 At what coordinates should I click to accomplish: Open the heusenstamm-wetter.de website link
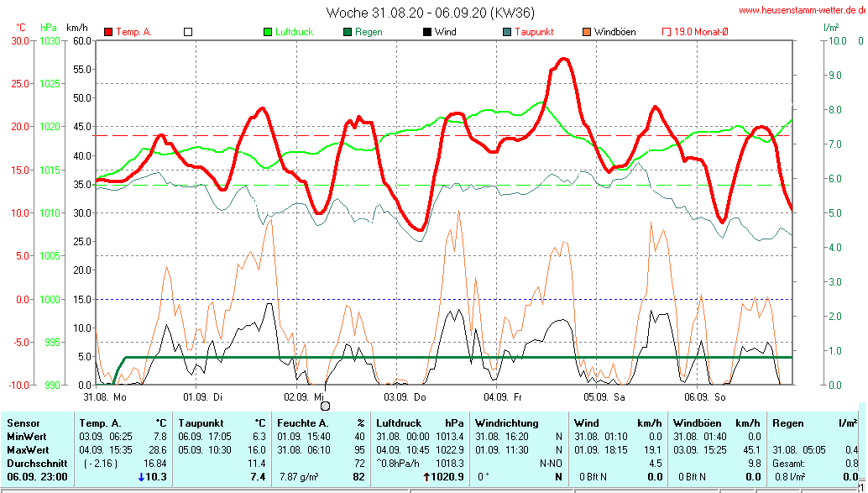point(802,10)
